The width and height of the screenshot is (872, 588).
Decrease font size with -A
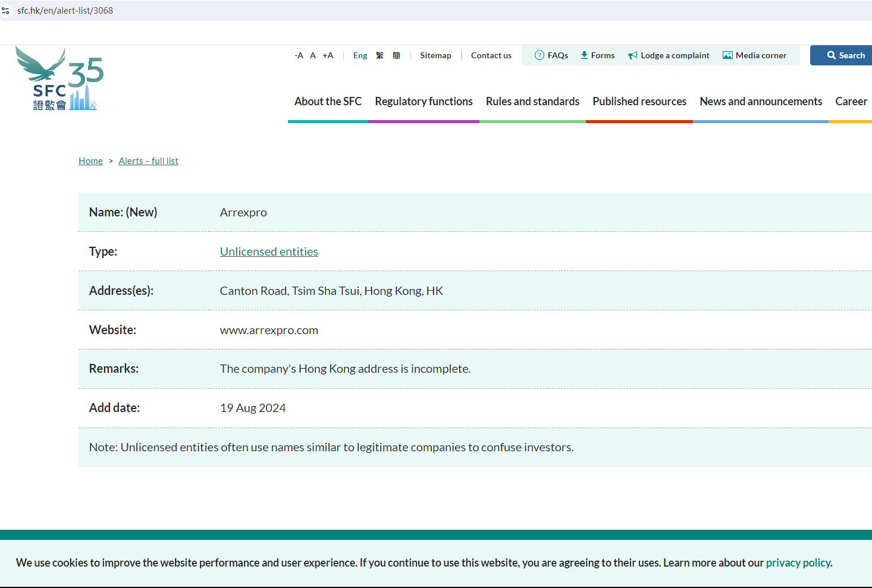pyautogui.click(x=299, y=55)
